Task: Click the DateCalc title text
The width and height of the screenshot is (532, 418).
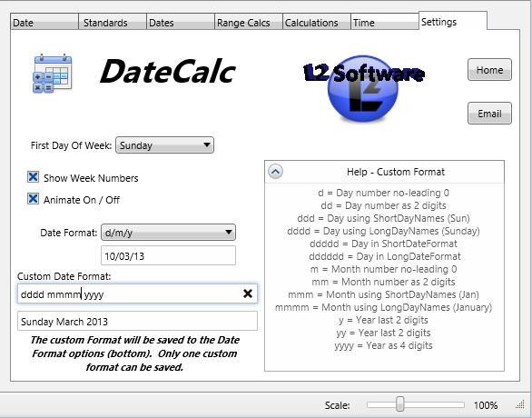Action: coord(168,71)
